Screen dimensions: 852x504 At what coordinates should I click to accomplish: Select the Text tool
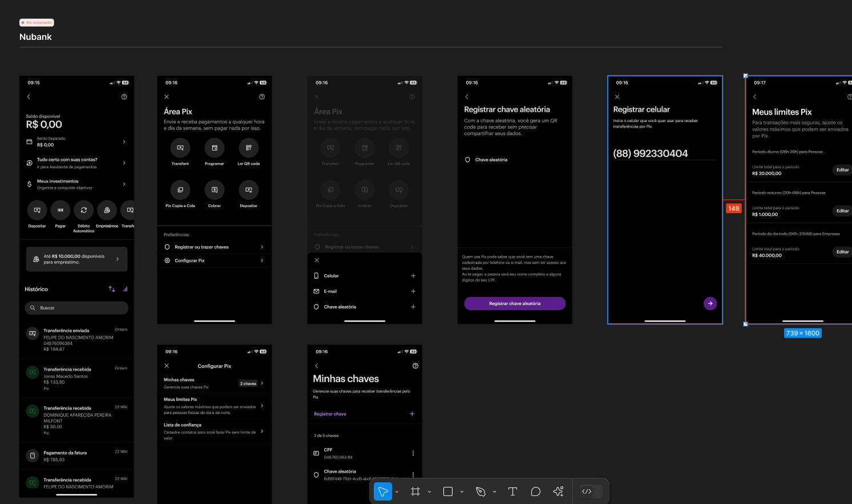pos(512,491)
